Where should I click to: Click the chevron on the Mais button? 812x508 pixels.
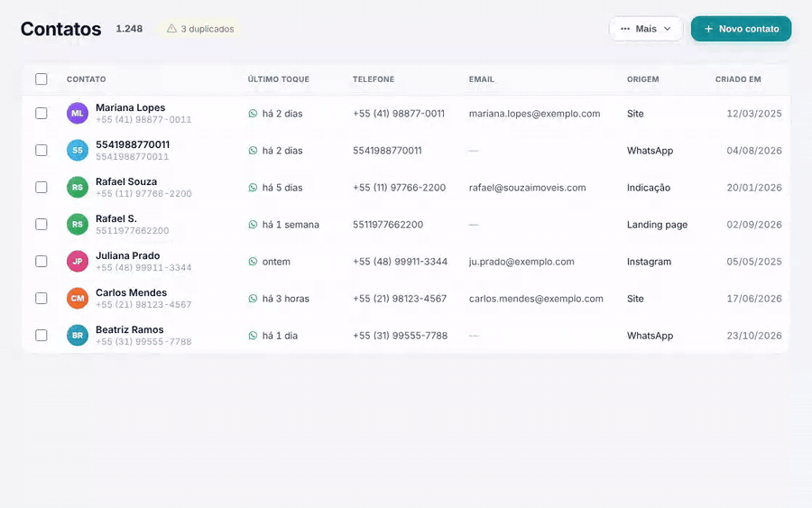(668, 29)
